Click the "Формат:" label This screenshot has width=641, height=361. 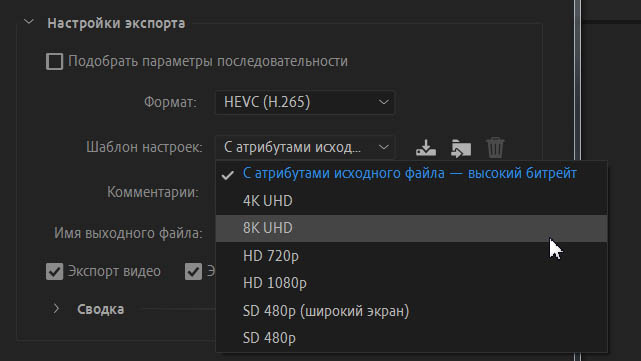point(170,102)
